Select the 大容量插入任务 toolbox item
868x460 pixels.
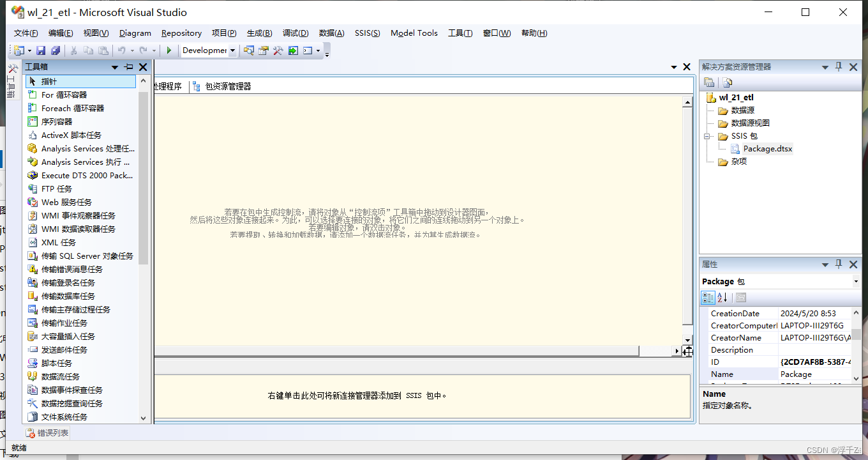80,336
